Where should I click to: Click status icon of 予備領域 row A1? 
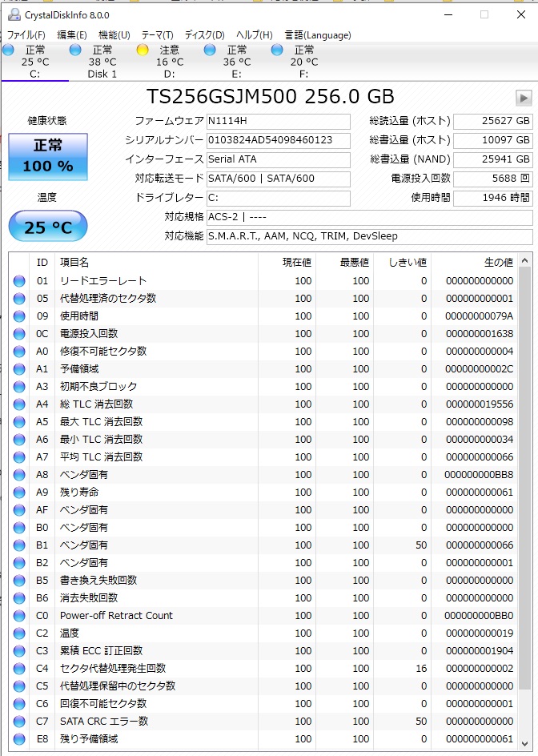(19, 369)
